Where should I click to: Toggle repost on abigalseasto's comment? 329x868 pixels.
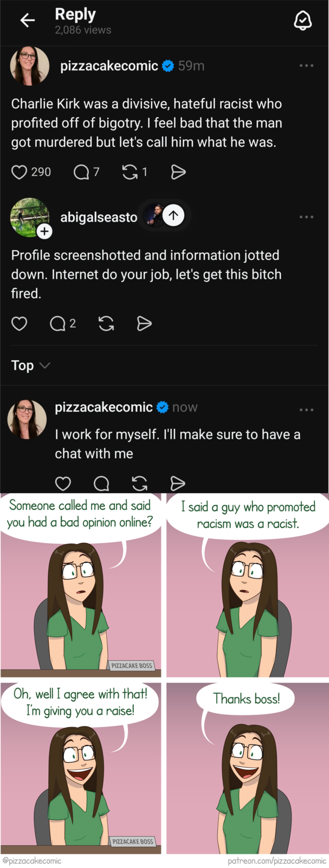[106, 323]
